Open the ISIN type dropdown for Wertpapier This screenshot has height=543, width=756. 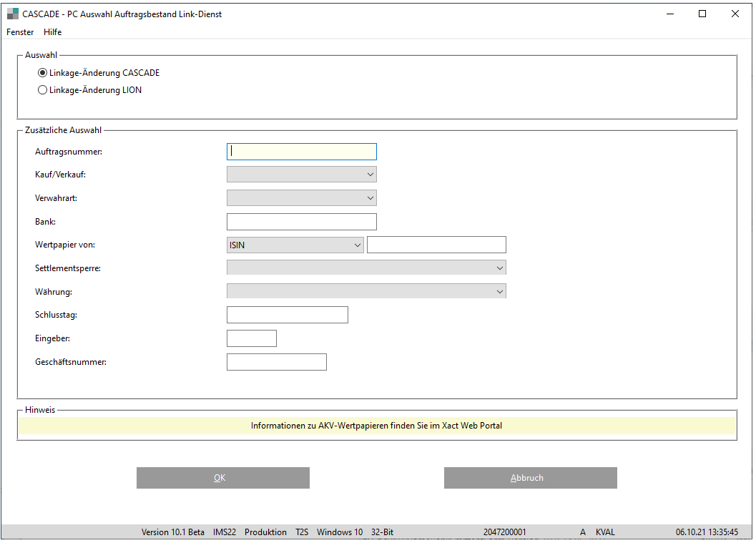(295, 245)
